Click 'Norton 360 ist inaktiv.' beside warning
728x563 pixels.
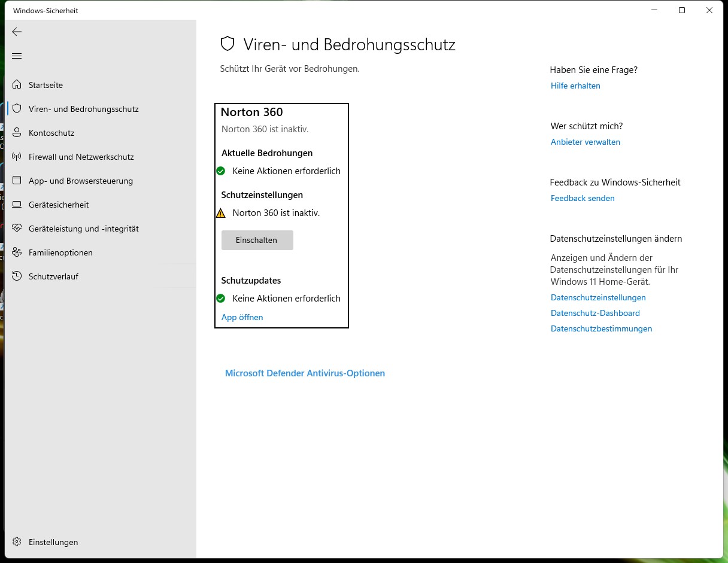click(276, 213)
